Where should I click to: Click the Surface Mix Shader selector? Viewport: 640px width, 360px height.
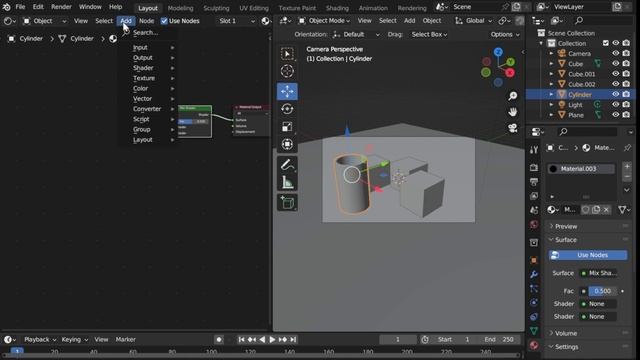599,273
